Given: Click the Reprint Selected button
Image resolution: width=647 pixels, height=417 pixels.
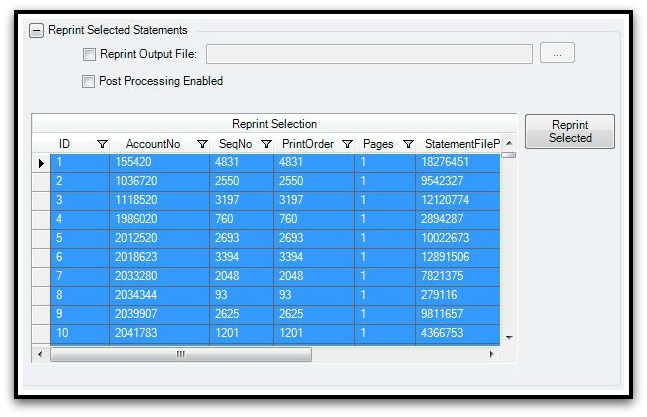Looking at the screenshot, I should click(570, 131).
